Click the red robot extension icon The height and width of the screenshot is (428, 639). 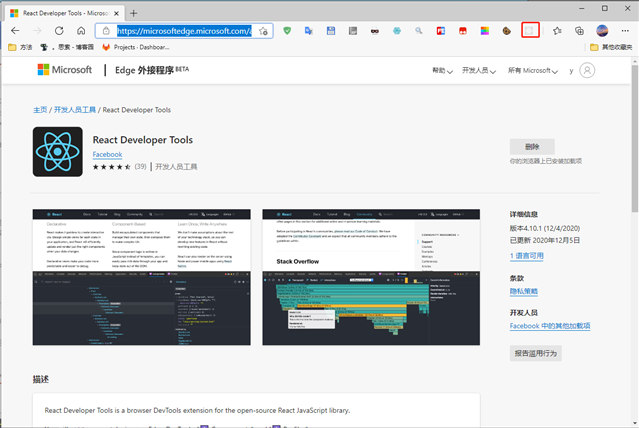[x=463, y=31]
